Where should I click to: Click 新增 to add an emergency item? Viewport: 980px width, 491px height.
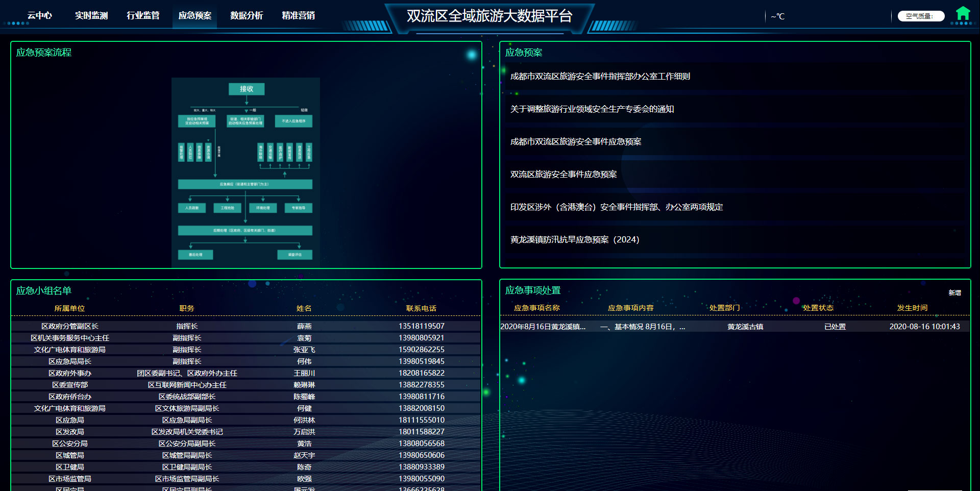[954, 293]
